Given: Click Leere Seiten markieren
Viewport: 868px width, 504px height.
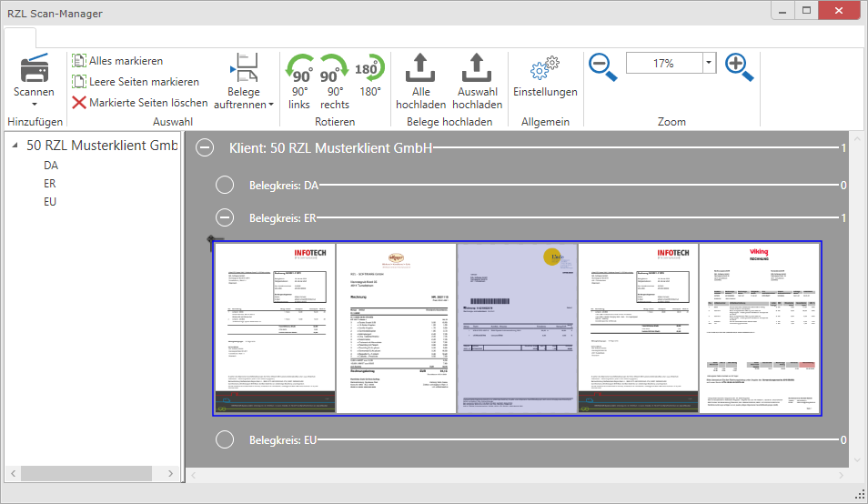Looking at the screenshot, I should coord(144,82).
